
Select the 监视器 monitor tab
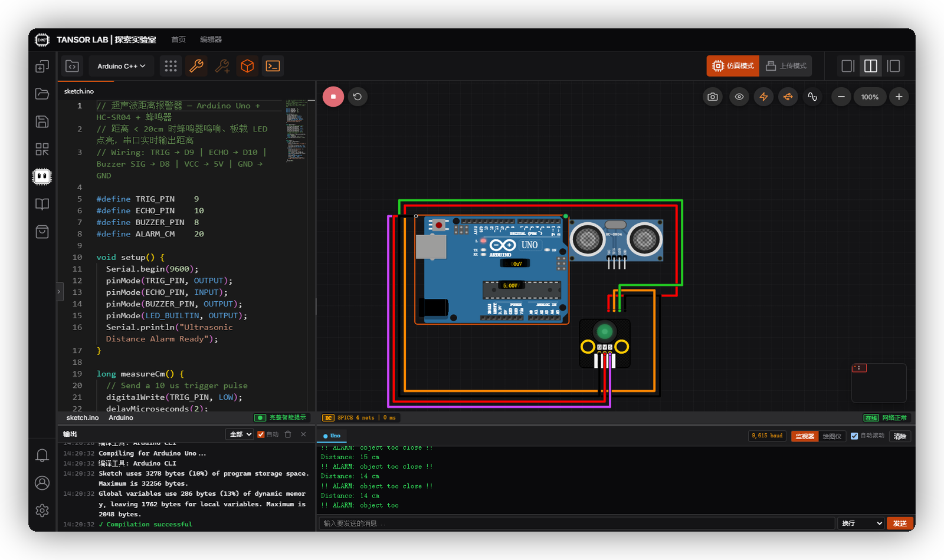pyautogui.click(x=805, y=436)
